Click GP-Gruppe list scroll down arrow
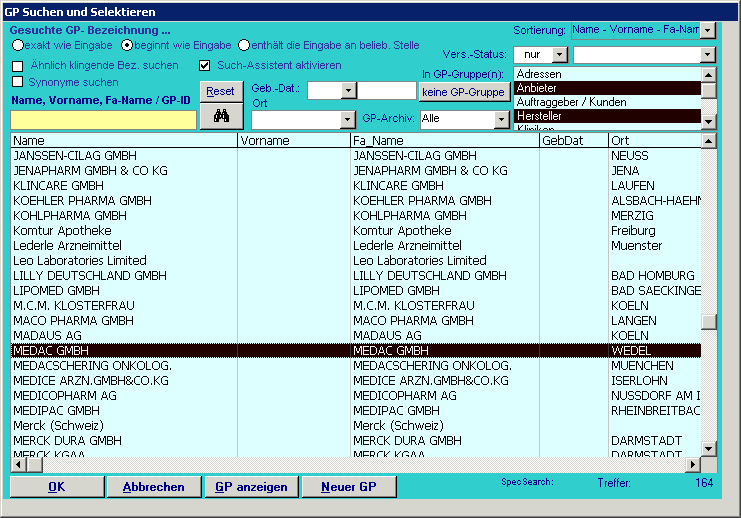 tap(708, 121)
